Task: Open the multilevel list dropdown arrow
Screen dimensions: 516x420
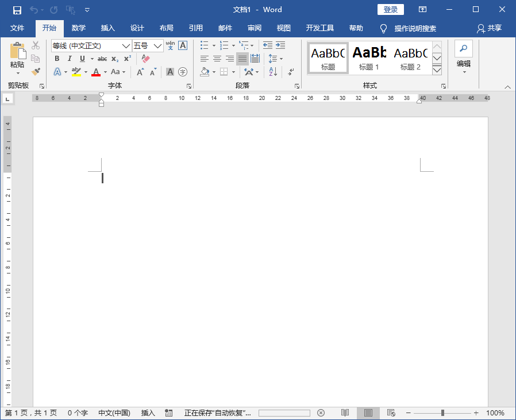Action: 252,45
